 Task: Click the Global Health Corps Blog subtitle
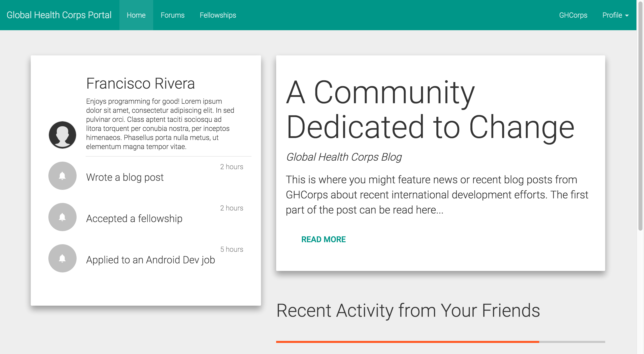tap(344, 157)
